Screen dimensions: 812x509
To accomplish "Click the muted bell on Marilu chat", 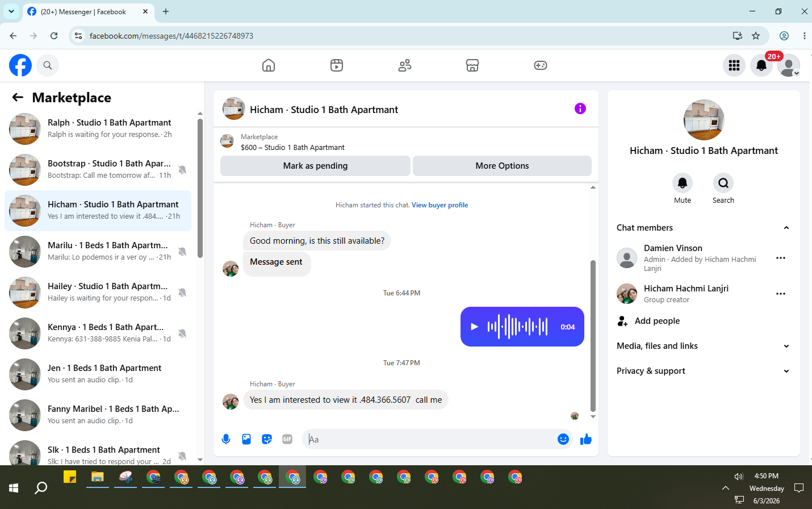I will pyautogui.click(x=182, y=252).
